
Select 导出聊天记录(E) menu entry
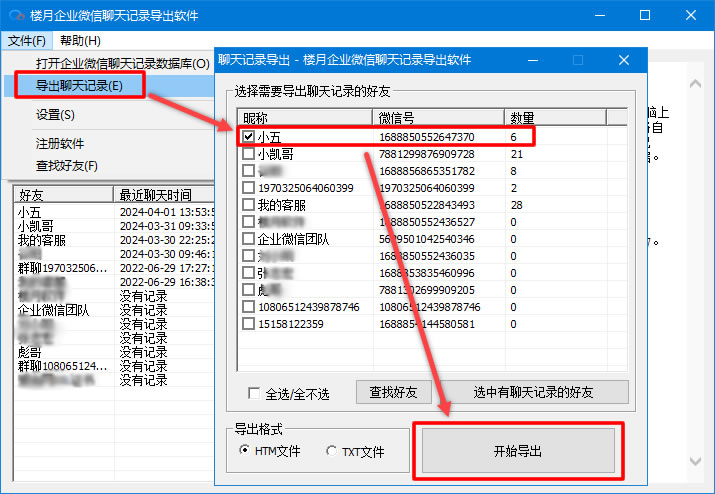[x=80, y=86]
